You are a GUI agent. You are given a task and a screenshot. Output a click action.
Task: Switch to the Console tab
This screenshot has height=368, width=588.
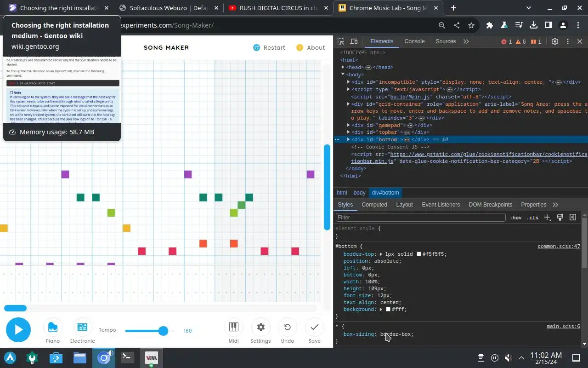click(414, 41)
